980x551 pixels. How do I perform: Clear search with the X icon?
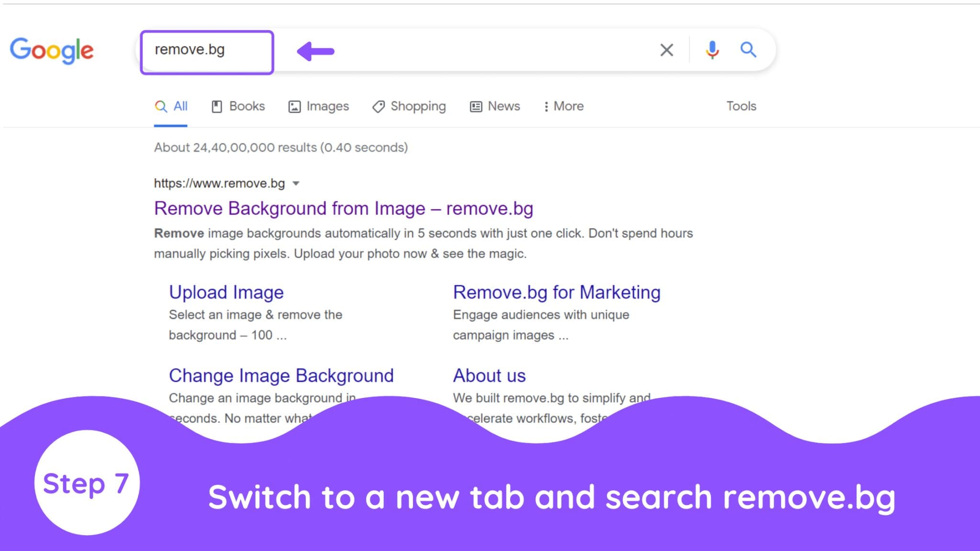[x=667, y=50]
